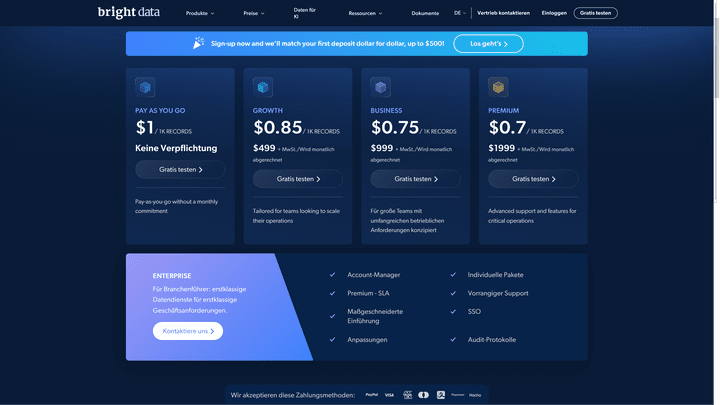Click the checkmark beside Account-Manager
Screen dimensions: 720x405
tap(332, 275)
